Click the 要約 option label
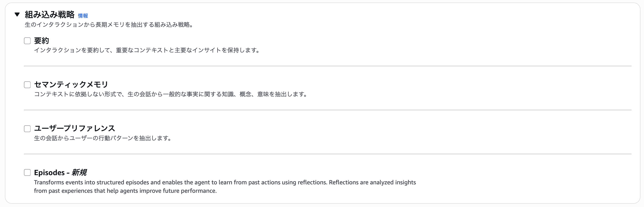Image resolution: width=644 pixels, height=207 pixels. (42, 41)
